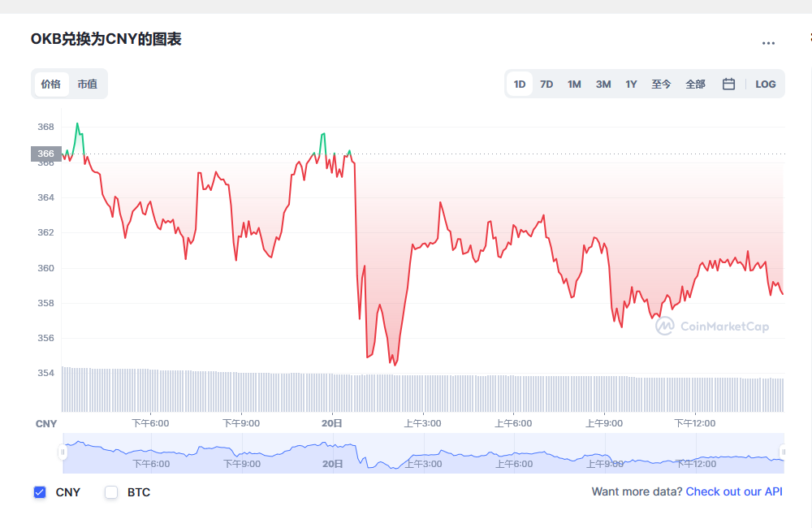
Task: Grab the left range slider handle
Action: (x=63, y=452)
